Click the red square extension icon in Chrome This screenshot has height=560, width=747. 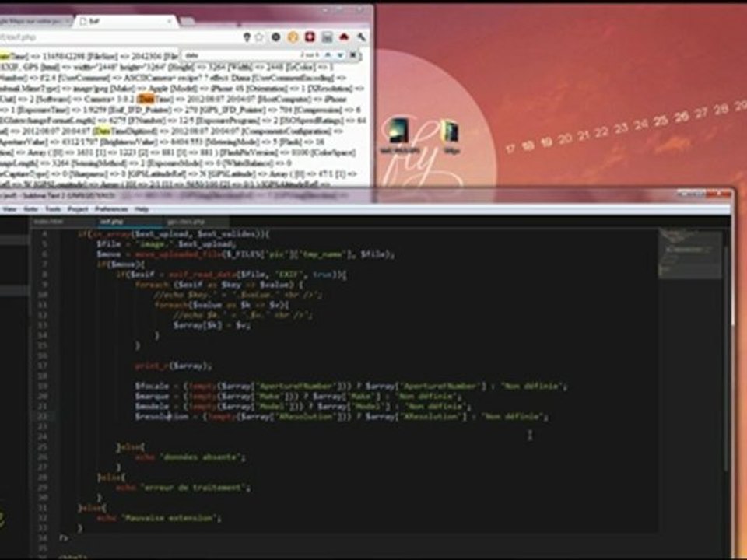click(310, 37)
